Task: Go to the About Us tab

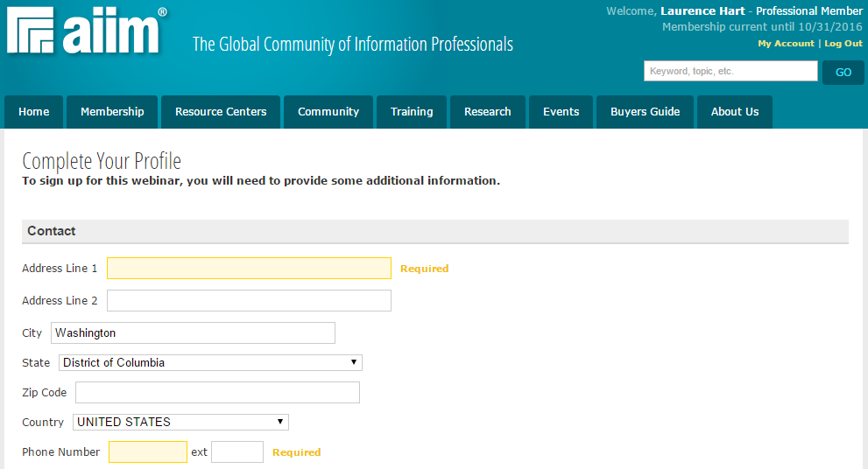Action: tap(735, 112)
